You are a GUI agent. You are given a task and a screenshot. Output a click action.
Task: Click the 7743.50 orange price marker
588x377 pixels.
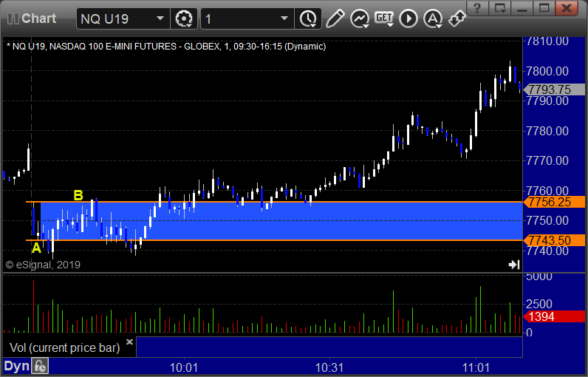[554, 240]
